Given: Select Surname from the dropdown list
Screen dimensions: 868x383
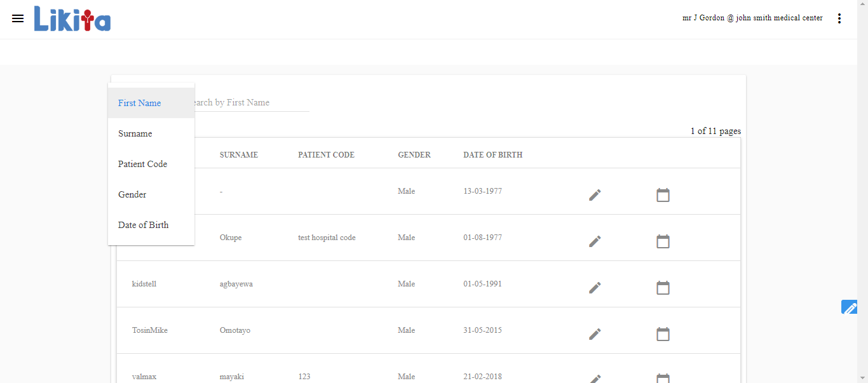Looking at the screenshot, I should coord(135,133).
